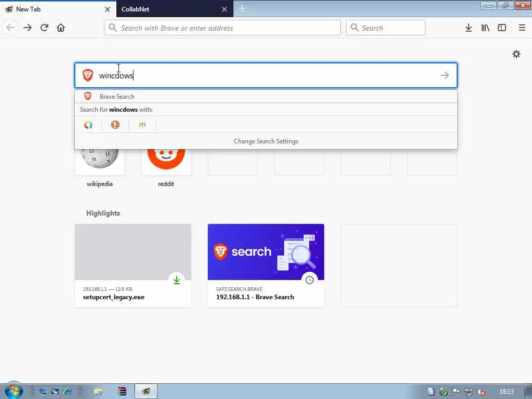The height and width of the screenshot is (399, 532).
Task: Click the Brave lion icon in search box
Action: [88, 75]
